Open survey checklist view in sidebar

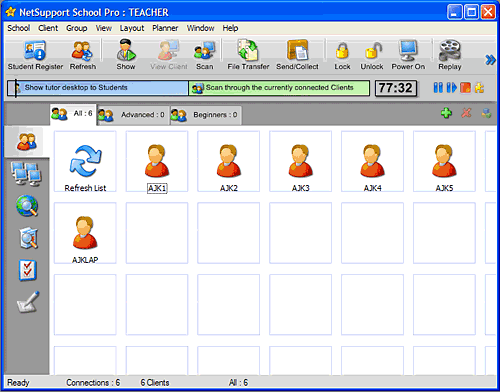tap(28, 270)
